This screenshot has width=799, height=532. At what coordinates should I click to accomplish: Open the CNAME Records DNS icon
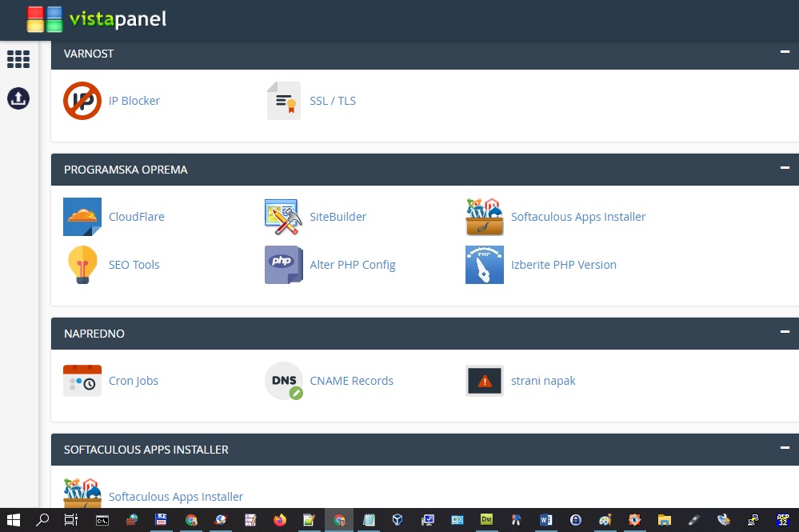point(284,381)
